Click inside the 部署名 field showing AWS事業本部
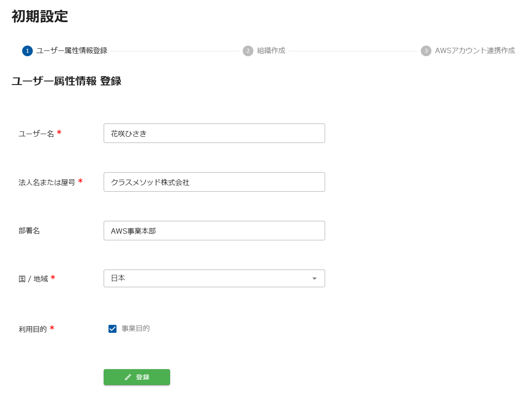Viewport: 532px width, 397px height. 214,230
